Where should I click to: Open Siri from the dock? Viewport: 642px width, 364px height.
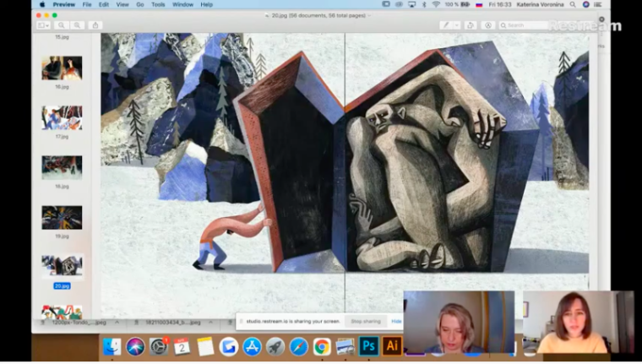pos(135,346)
